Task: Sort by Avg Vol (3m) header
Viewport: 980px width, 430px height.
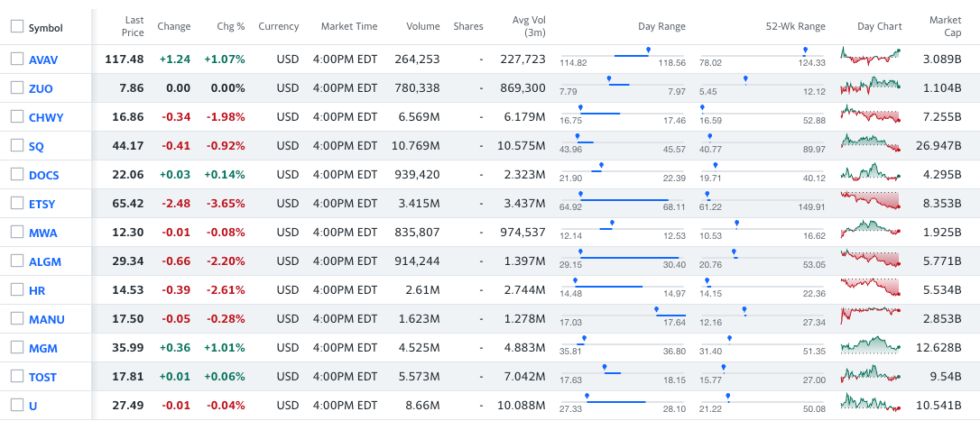Action: (x=530, y=26)
